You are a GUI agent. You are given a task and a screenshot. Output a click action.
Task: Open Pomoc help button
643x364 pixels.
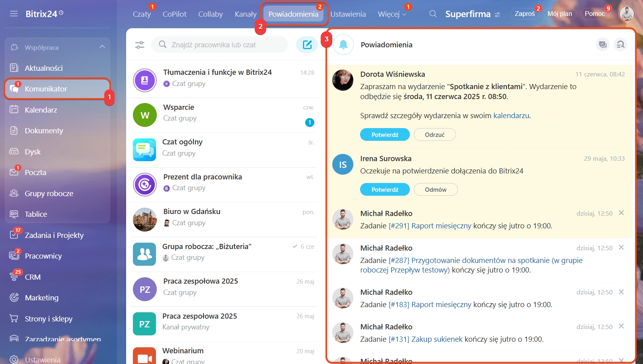pos(594,14)
